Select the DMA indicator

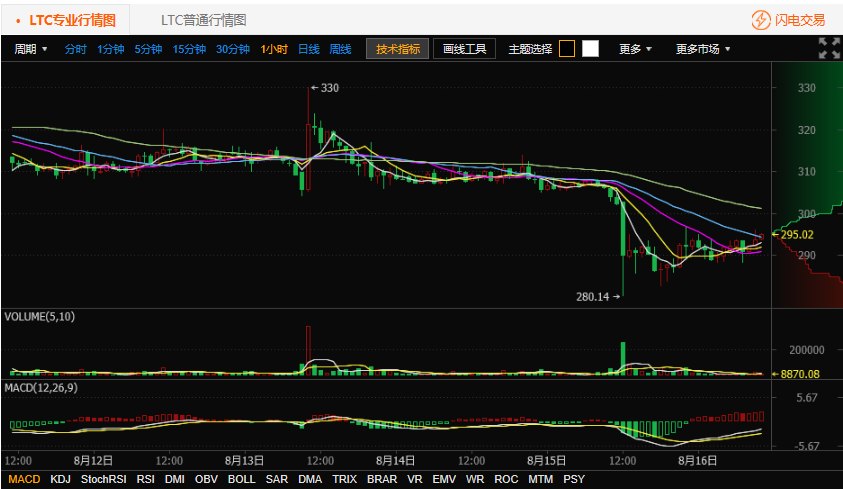click(310, 479)
